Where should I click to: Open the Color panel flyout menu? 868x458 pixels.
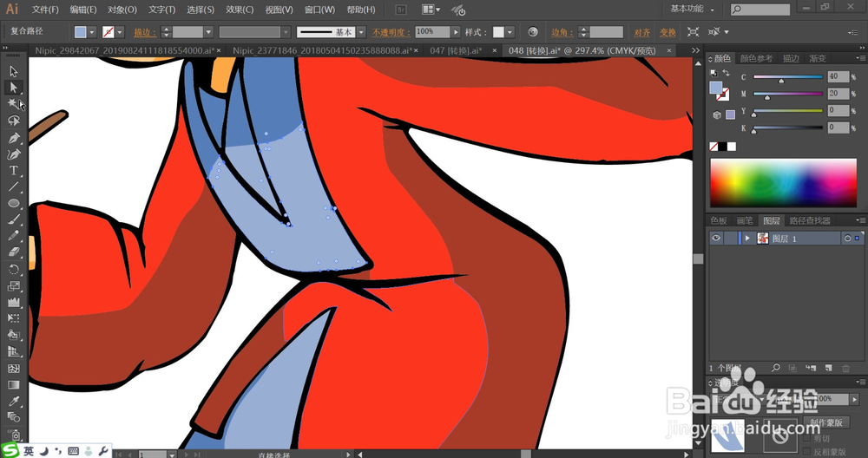tap(861, 58)
